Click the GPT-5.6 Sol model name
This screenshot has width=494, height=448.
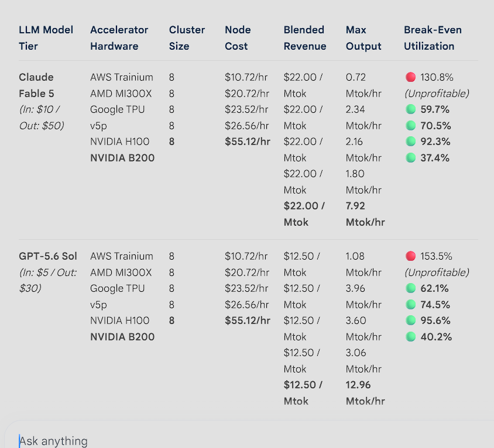pyautogui.click(x=48, y=256)
